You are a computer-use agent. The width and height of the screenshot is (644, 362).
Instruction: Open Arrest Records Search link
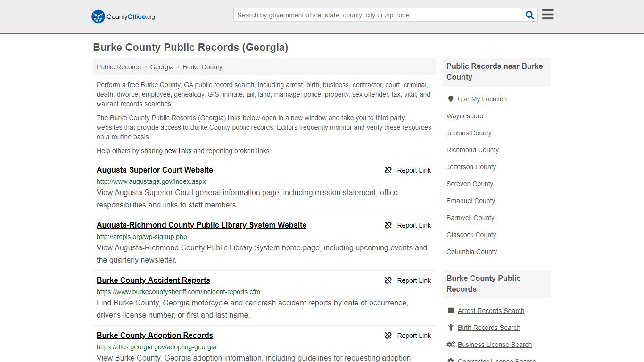coord(491,311)
